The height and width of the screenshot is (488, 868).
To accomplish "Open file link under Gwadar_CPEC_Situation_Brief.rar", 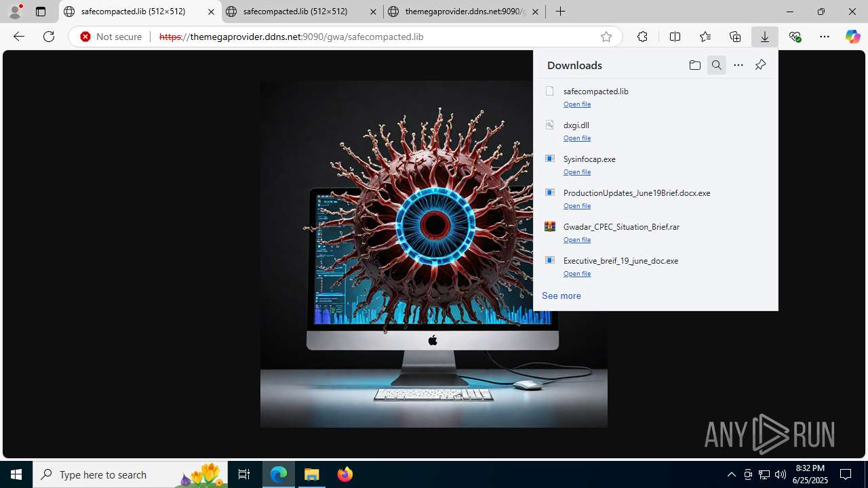I will (577, 239).
